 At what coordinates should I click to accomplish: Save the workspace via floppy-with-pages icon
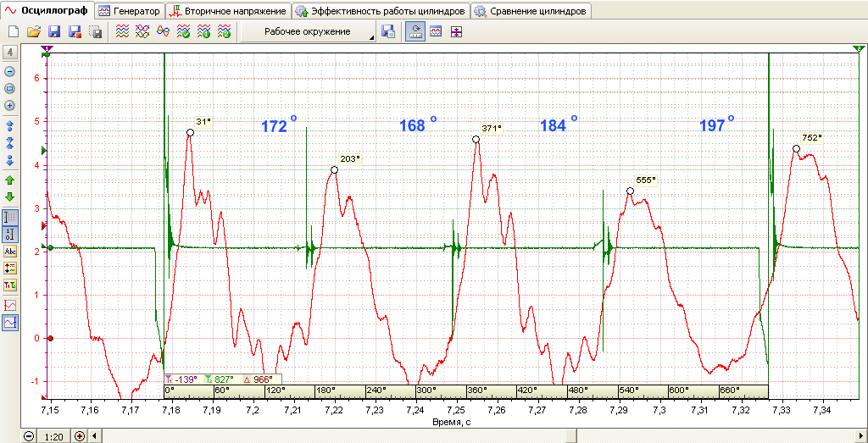[388, 32]
